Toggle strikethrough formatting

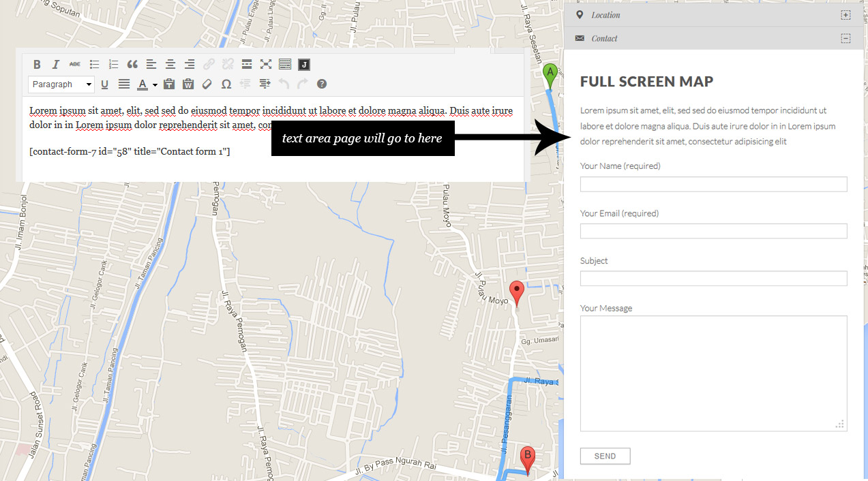75,65
